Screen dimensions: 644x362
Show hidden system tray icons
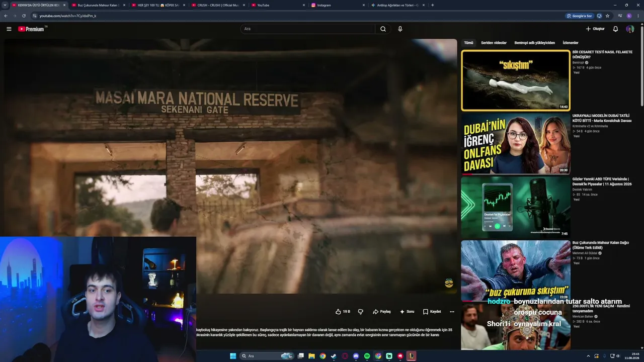[x=588, y=356]
